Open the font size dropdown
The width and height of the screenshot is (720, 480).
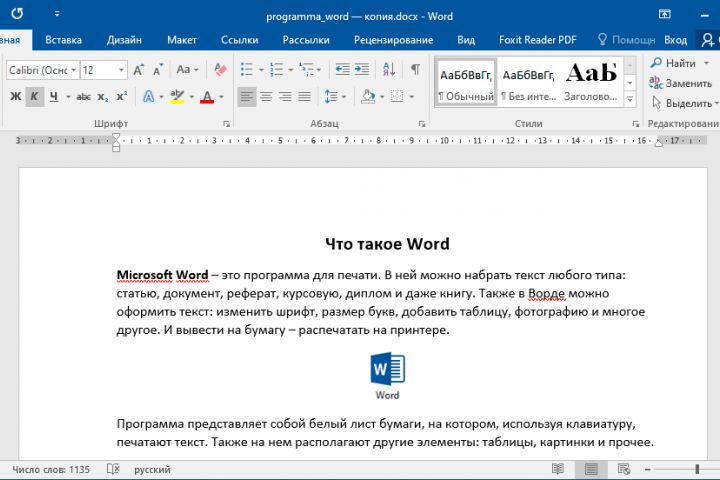(x=121, y=70)
